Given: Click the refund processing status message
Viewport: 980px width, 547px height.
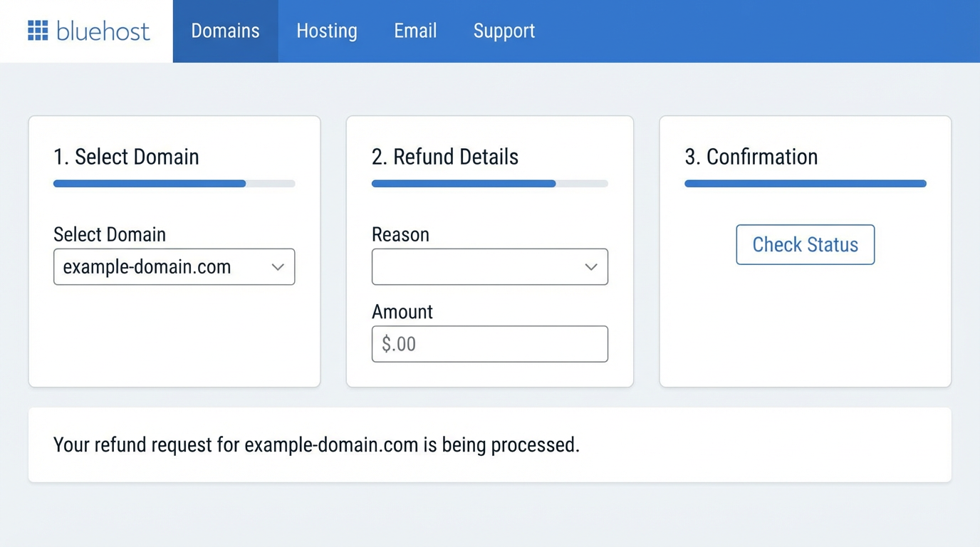Looking at the screenshot, I should (316, 444).
